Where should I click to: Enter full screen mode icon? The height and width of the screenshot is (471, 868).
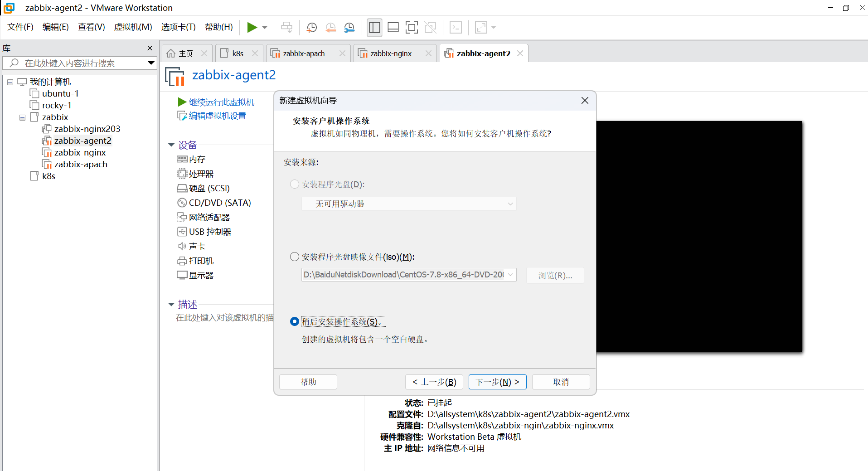click(x=412, y=27)
